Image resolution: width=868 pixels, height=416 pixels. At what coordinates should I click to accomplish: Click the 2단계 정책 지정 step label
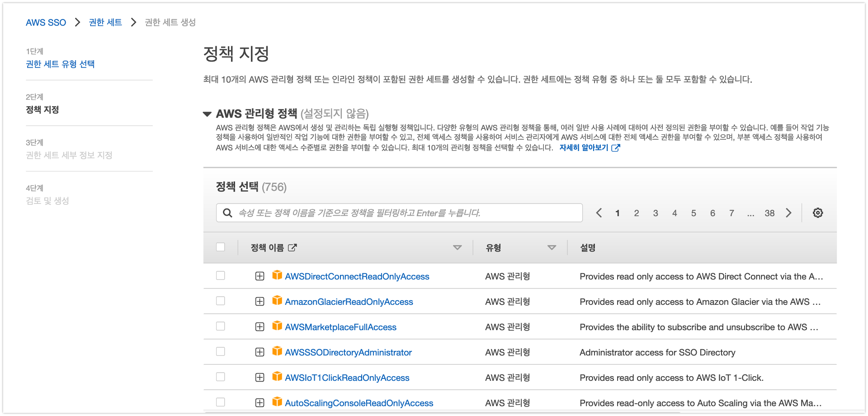click(x=42, y=110)
